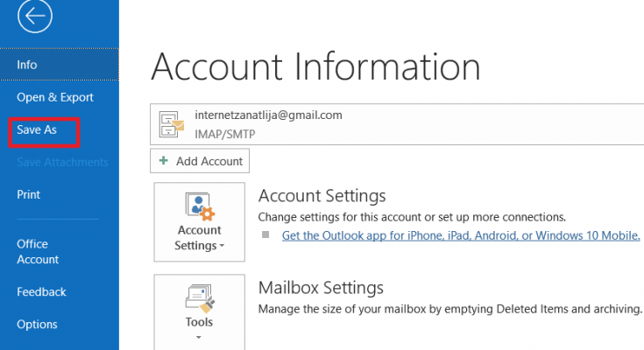Click the account mailbox envelope icon
This screenshot has height=350, width=644.
pyautogui.click(x=171, y=124)
